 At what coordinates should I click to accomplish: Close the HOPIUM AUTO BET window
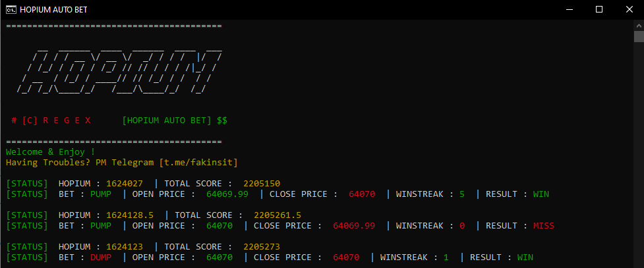click(629, 9)
